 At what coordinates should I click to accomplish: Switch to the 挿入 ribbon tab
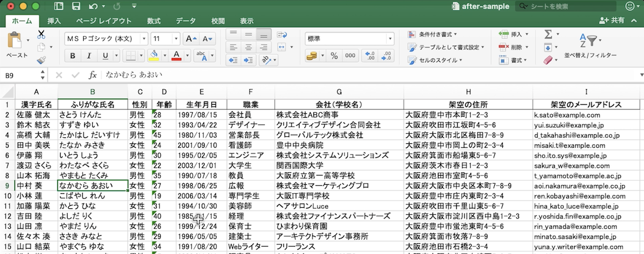[54, 21]
